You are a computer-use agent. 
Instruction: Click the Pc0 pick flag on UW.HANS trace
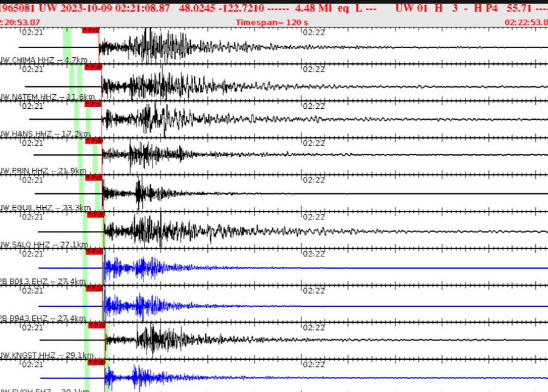pos(93,104)
